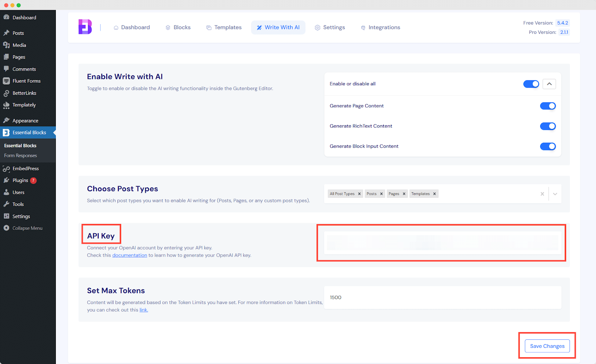Click the Collapse Menu text

pyautogui.click(x=28, y=228)
